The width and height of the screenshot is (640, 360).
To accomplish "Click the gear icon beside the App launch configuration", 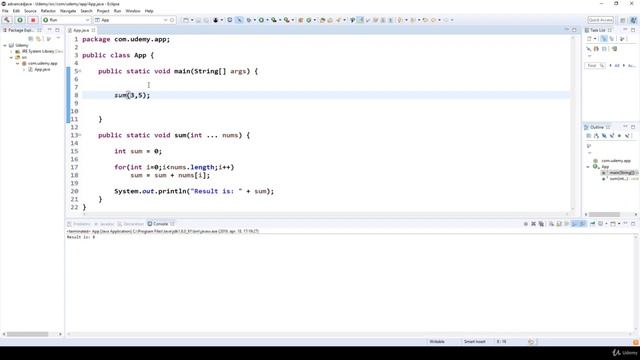I will [x=172, y=20].
